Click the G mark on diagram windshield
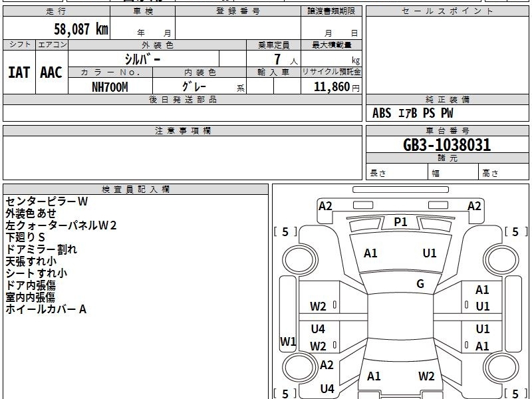Image resolution: width=532 pixels, height=399 pixels. pyautogui.click(x=420, y=284)
